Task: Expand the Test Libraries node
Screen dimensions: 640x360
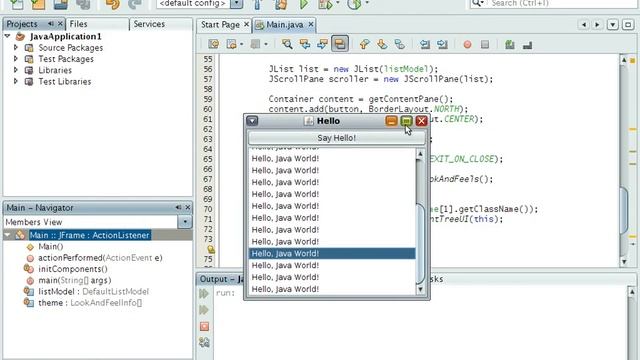Action: tap(16, 81)
